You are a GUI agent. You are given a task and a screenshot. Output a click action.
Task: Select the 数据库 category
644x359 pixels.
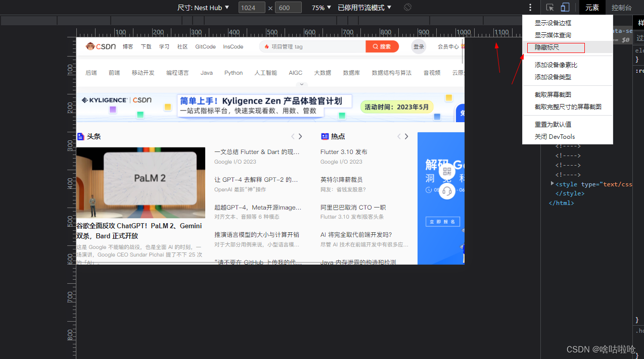click(351, 73)
